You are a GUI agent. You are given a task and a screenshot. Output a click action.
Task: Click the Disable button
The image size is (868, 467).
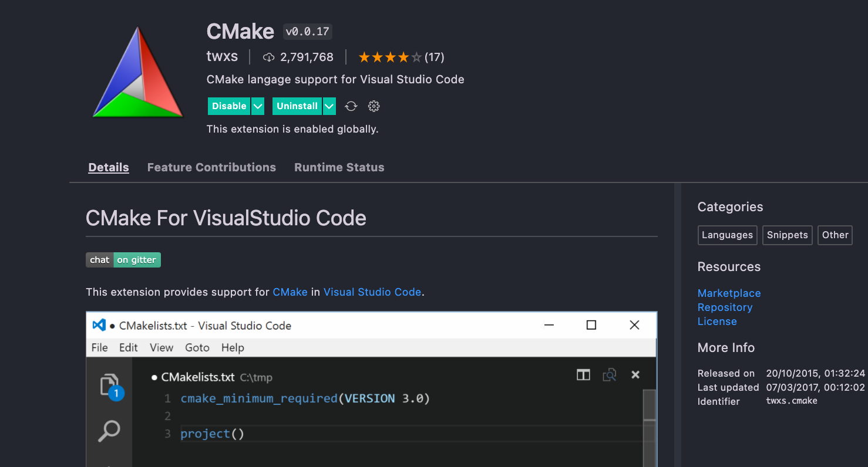point(229,106)
